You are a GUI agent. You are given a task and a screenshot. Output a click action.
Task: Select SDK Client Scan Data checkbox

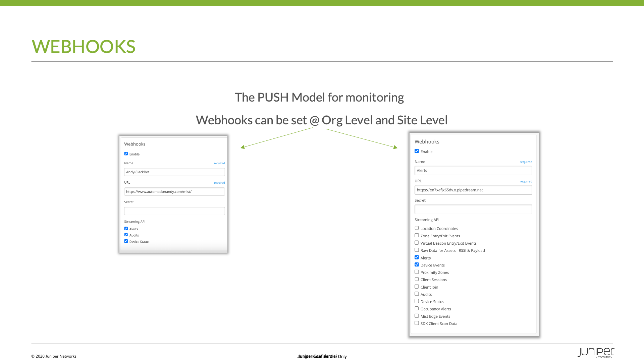[417, 323]
